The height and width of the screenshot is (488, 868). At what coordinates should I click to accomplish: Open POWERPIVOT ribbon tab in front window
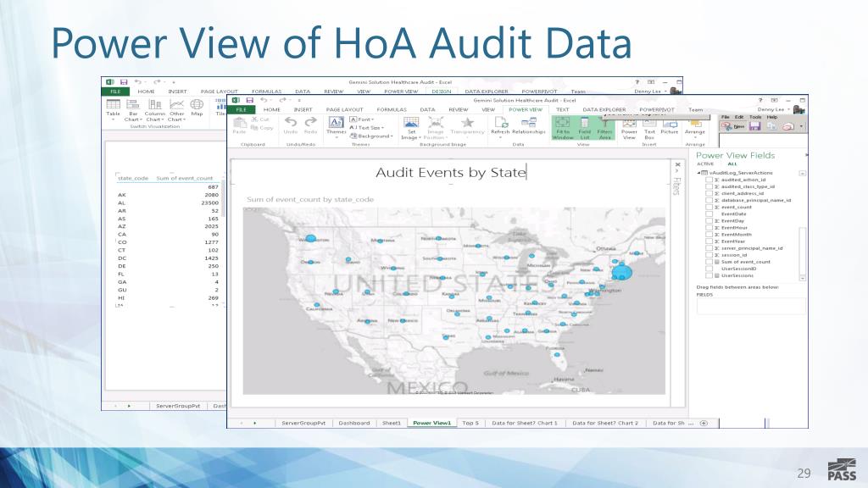(657, 109)
